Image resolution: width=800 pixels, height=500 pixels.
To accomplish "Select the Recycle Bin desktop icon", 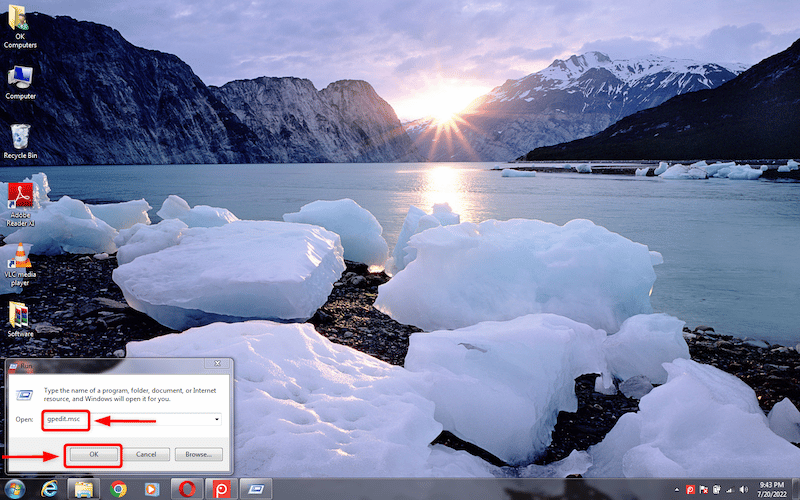I will [x=20, y=141].
